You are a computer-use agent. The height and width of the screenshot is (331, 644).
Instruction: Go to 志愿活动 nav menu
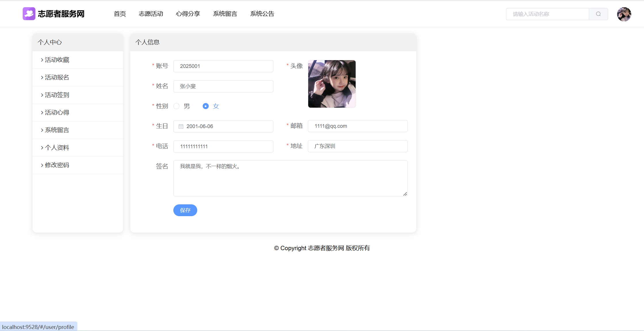[151, 14]
